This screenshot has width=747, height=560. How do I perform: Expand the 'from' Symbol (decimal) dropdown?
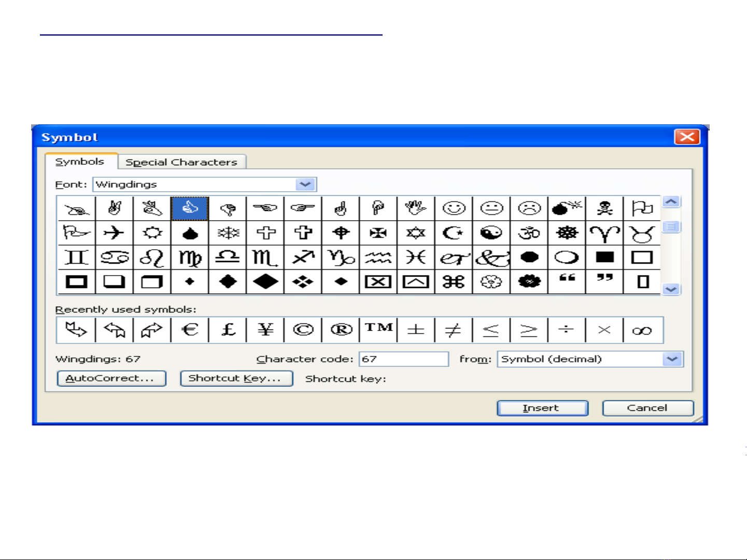(x=672, y=359)
